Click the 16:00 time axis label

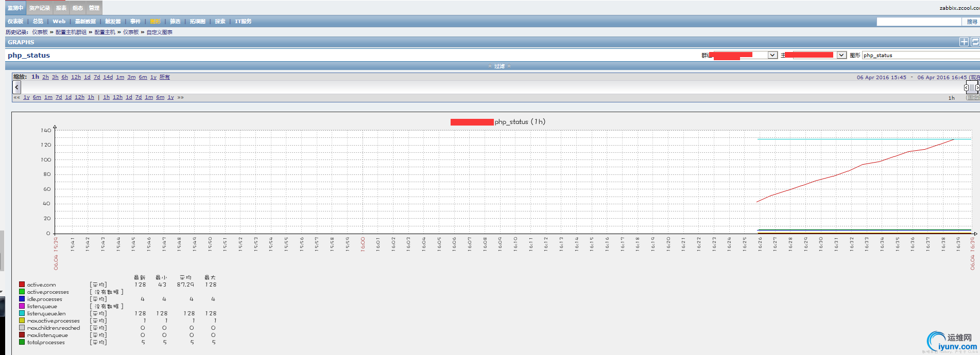point(363,244)
